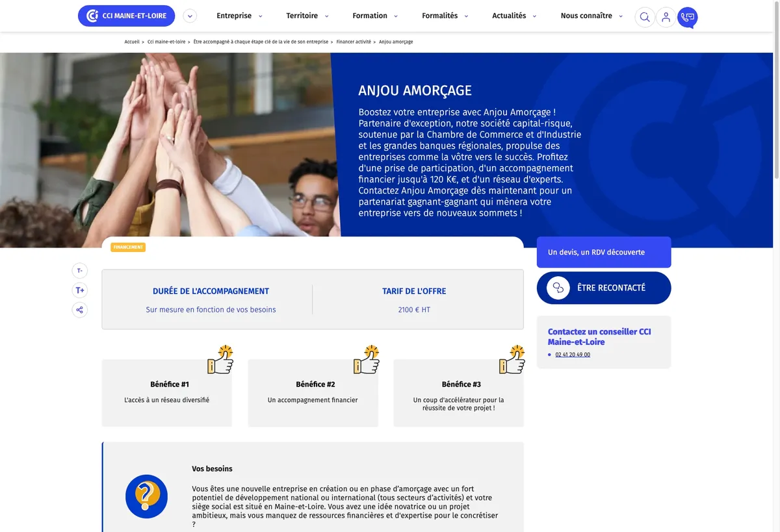Open the Nous connaître menu
The width and height of the screenshot is (780, 532).
[x=591, y=16]
